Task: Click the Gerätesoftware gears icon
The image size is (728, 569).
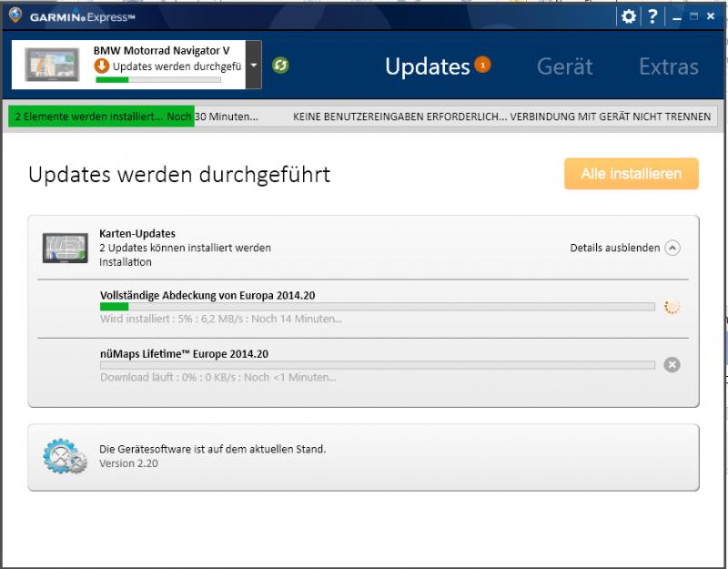Action: [x=64, y=457]
